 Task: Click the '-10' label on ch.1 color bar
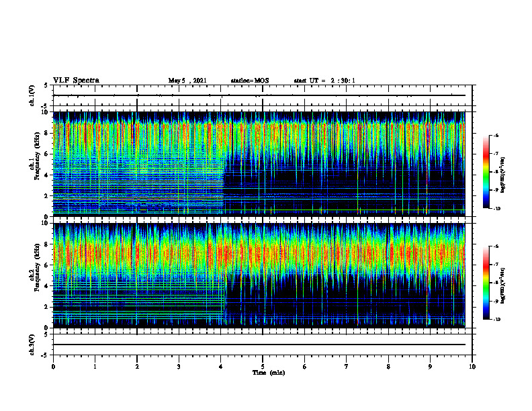click(496, 208)
